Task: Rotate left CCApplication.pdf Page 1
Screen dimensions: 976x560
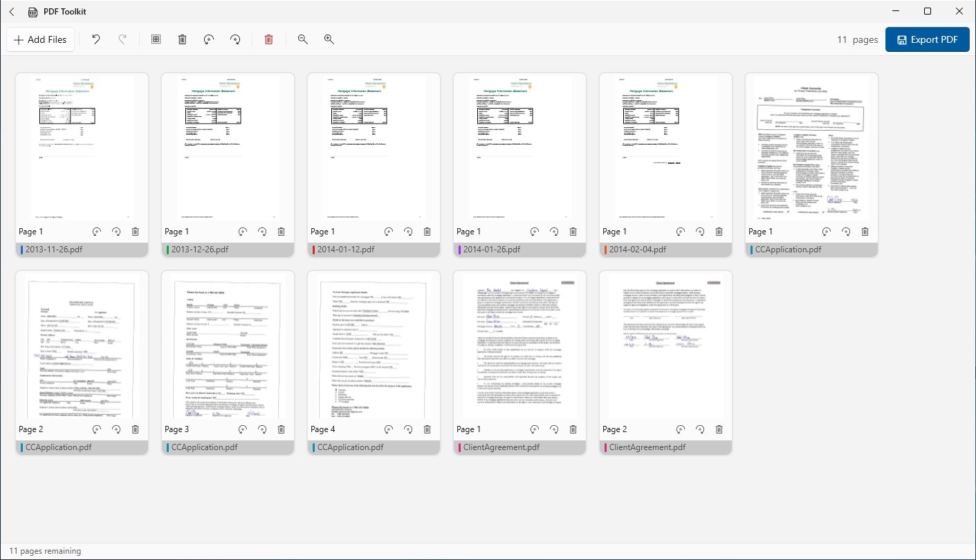Action: click(x=827, y=232)
